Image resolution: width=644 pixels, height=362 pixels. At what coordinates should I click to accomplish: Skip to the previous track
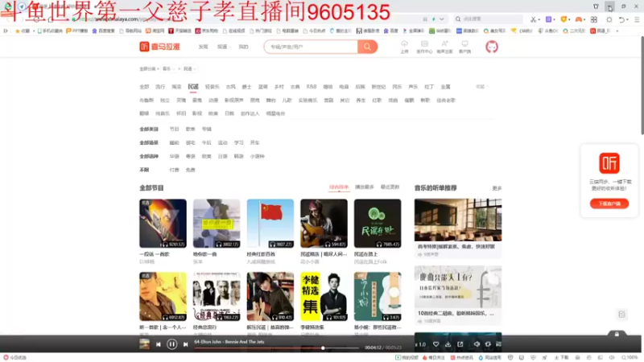tap(158, 344)
